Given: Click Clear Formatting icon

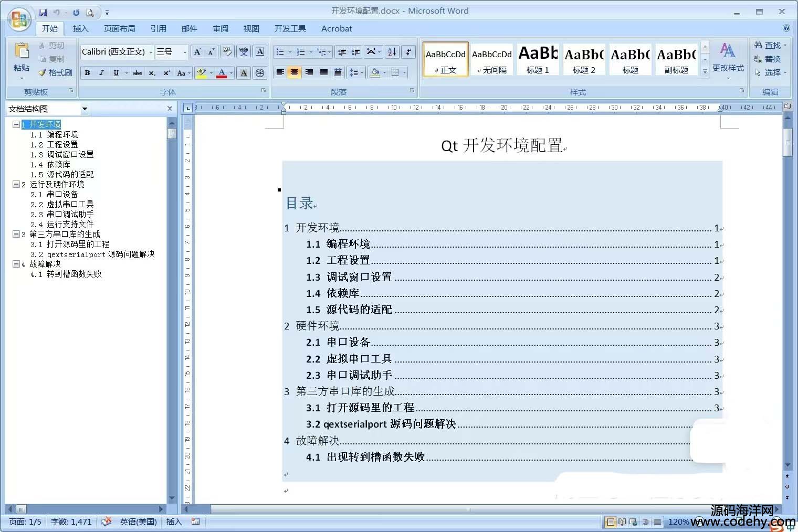Looking at the screenshot, I should (x=227, y=51).
